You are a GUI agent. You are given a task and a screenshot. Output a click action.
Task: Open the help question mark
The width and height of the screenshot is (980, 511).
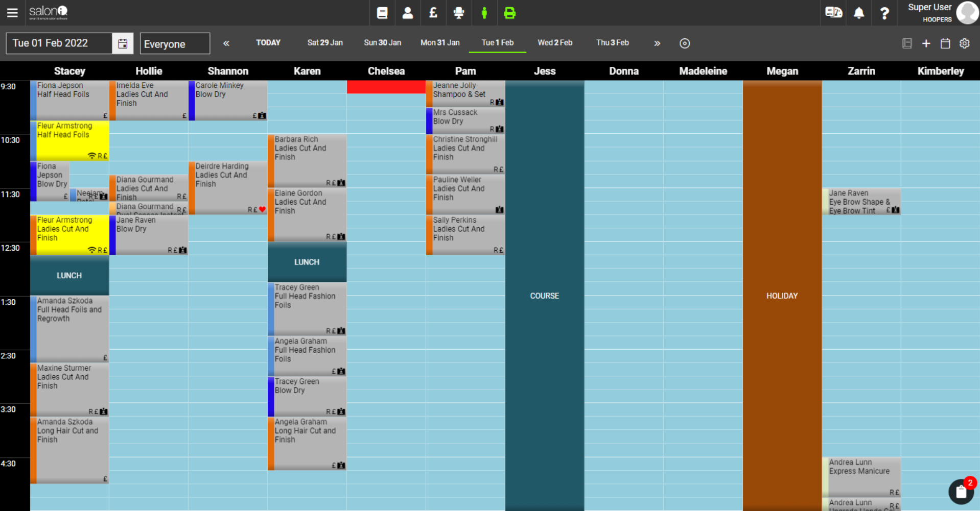[x=884, y=13]
